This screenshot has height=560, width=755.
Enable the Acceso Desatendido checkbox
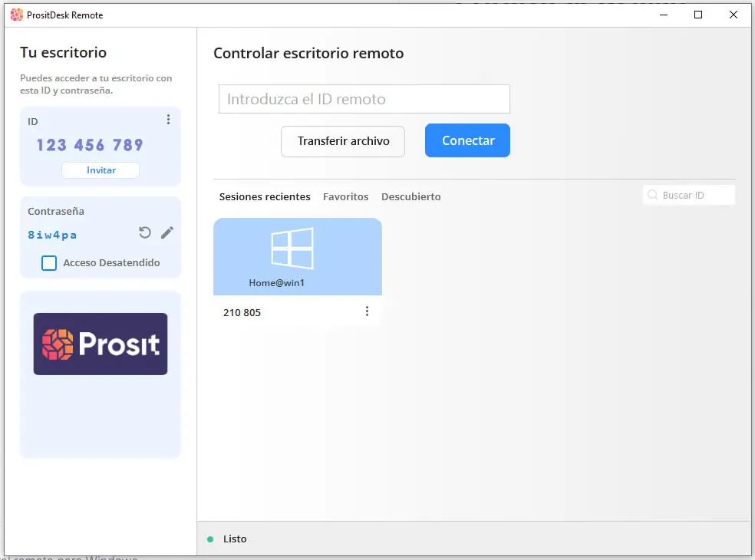[49, 263]
